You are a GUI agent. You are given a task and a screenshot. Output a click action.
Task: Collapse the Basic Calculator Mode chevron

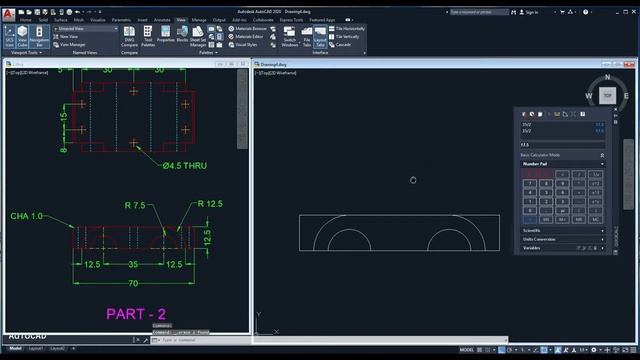602,155
